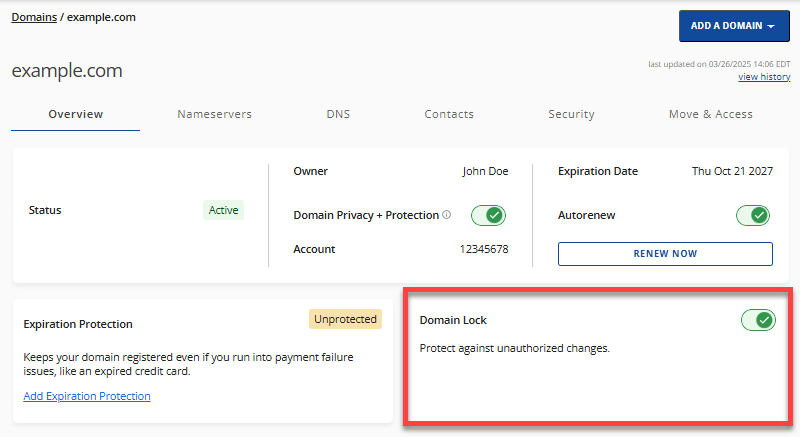Open the Move & Access tab

(710, 114)
